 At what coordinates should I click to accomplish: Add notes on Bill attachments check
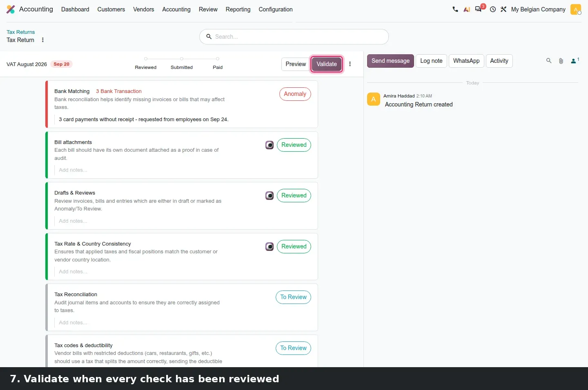pos(73,170)
